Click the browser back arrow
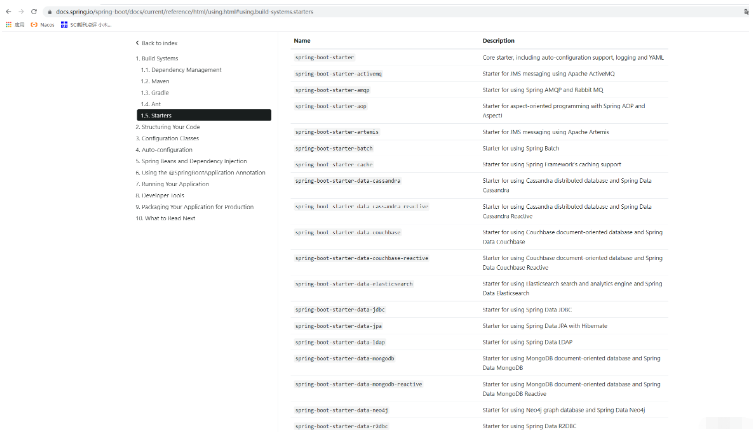 (8, 12)
